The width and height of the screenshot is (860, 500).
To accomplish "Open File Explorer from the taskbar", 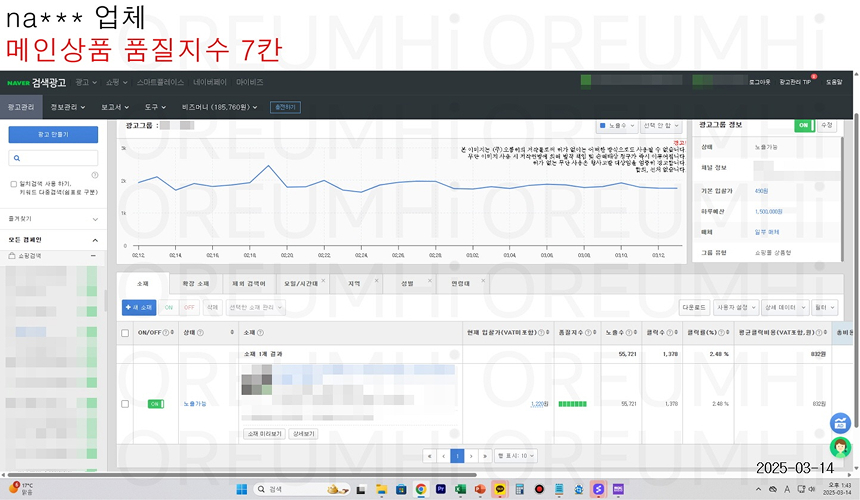I will [x=381, y=490].
